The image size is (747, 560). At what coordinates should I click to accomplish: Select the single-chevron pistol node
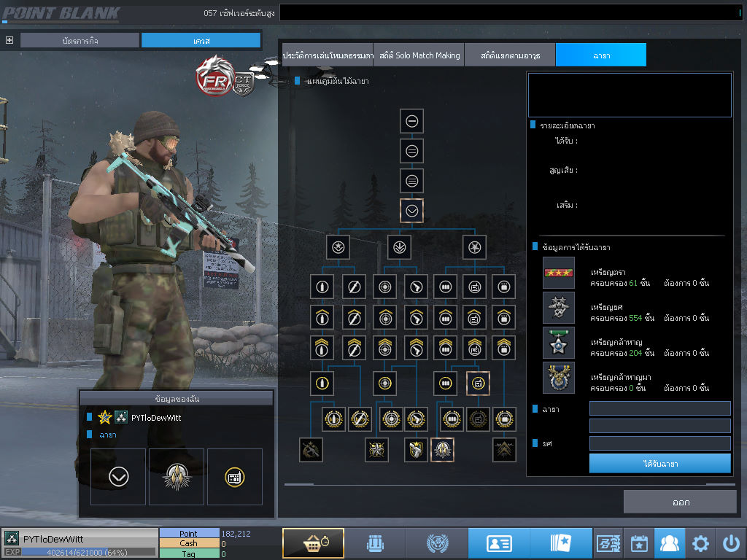pyautogui.click(x=416, y=317)
